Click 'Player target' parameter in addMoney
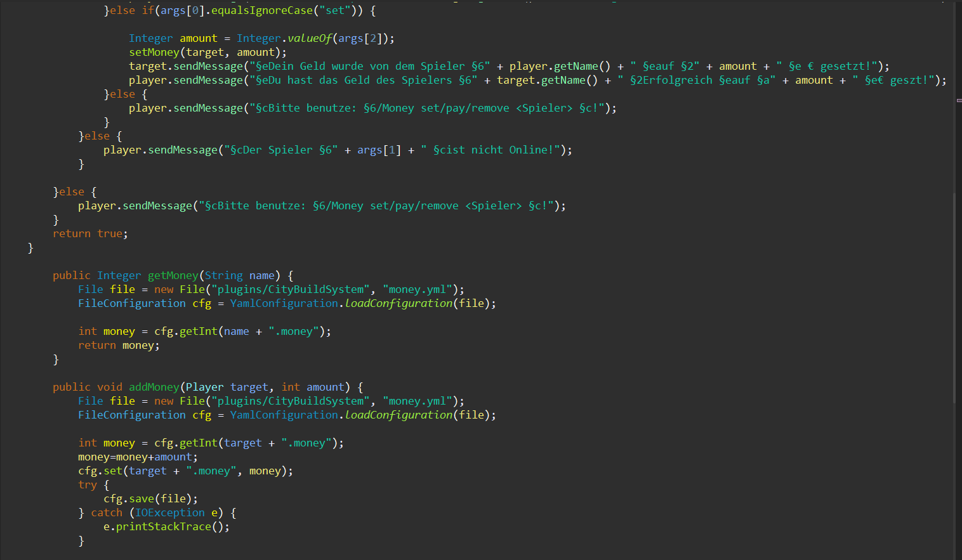Image resolution: width=962 pixels, height=560 pixels. (x=227, y=387)
